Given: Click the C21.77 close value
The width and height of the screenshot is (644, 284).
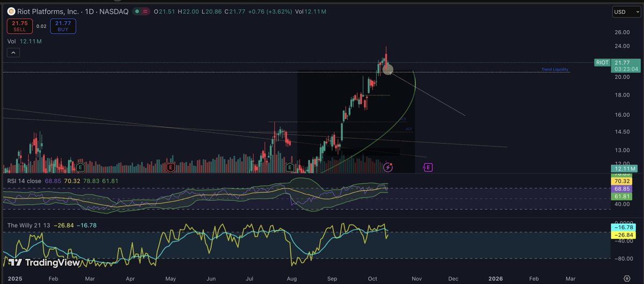Looking at the screenshot, I should pyautogui.click(x=233, y=11).
